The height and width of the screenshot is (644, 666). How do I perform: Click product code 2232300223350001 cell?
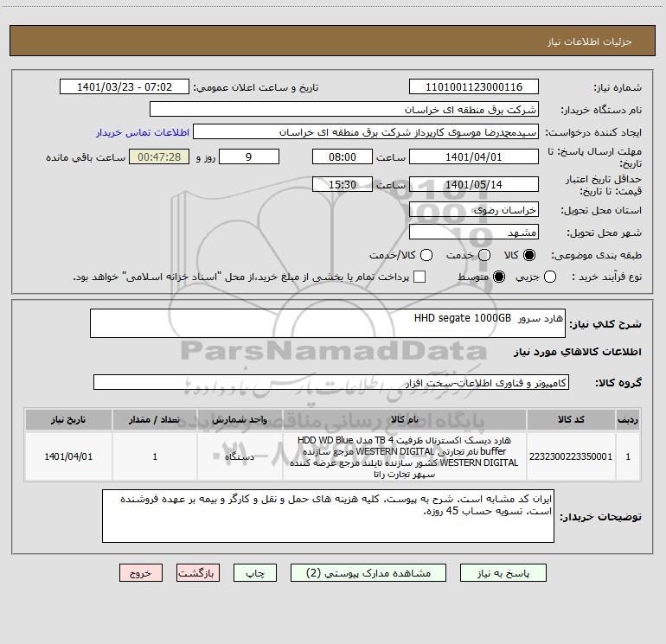pyautogui.click(x=571, y=456)
